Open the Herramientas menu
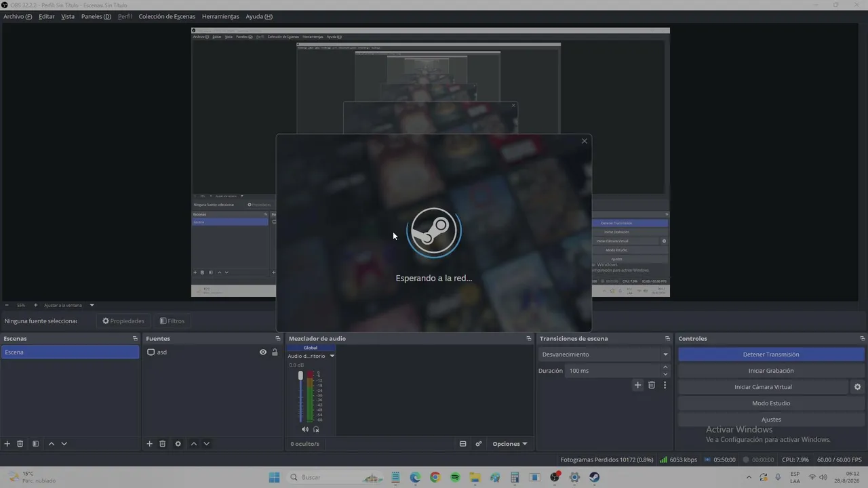This screenshot has width=868, height=488. click(x=220, y=16)
